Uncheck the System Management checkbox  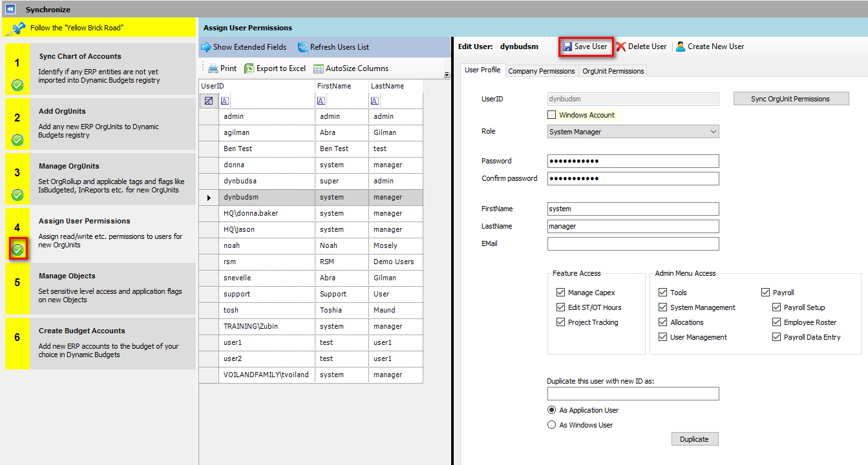point(662,307)
